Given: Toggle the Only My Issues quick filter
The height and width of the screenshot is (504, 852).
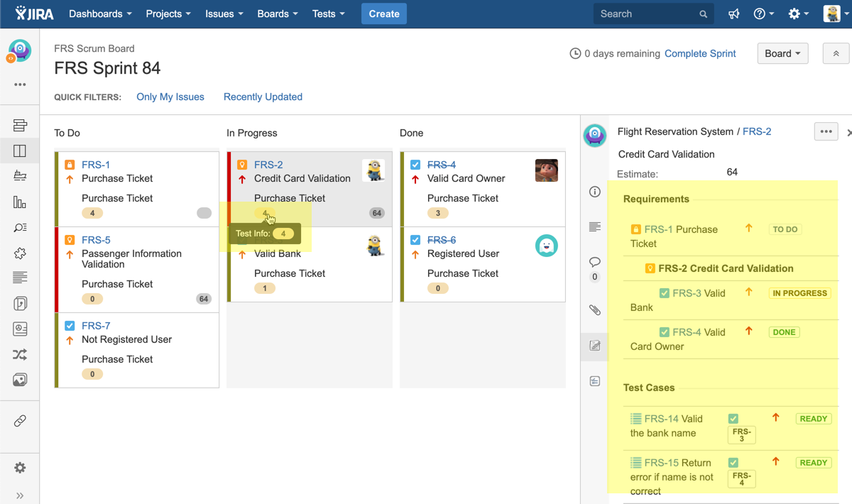Looking at the screenshot, I should [x=170, y=97].
